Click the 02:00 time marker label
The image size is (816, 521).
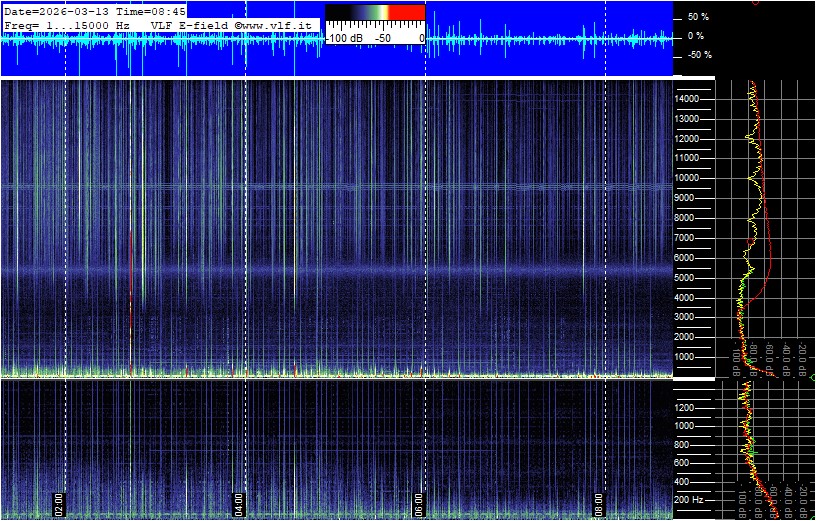[59, 502]
